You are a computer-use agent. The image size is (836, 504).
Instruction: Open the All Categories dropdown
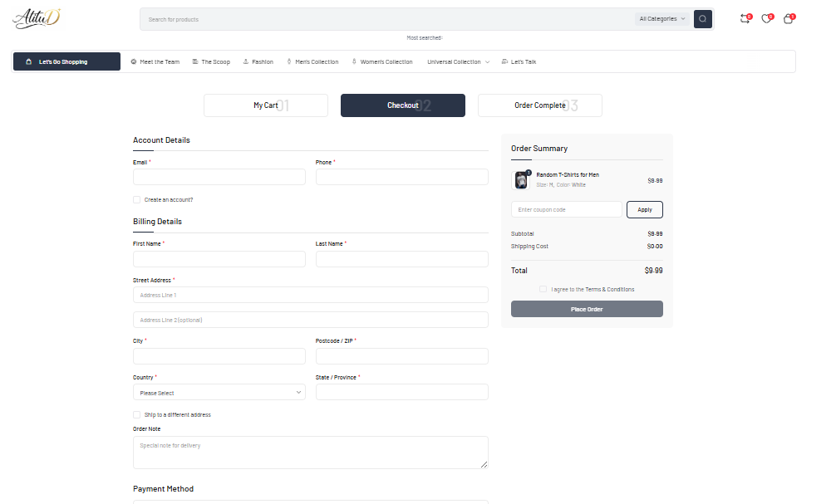coord(662,18)
